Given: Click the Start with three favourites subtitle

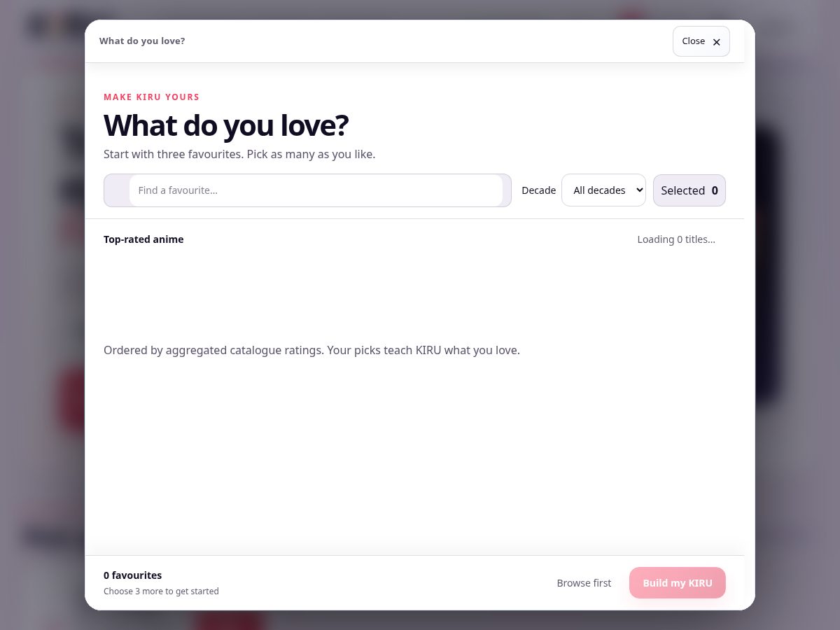Looking at the screenshot, I should (x=239, y=154).
